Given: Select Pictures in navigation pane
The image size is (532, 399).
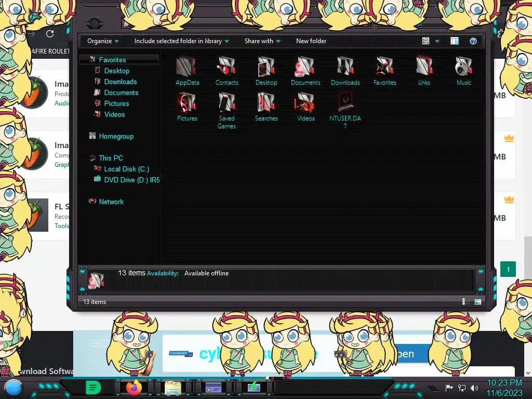Looking at the screenshot, I should 116,103.
